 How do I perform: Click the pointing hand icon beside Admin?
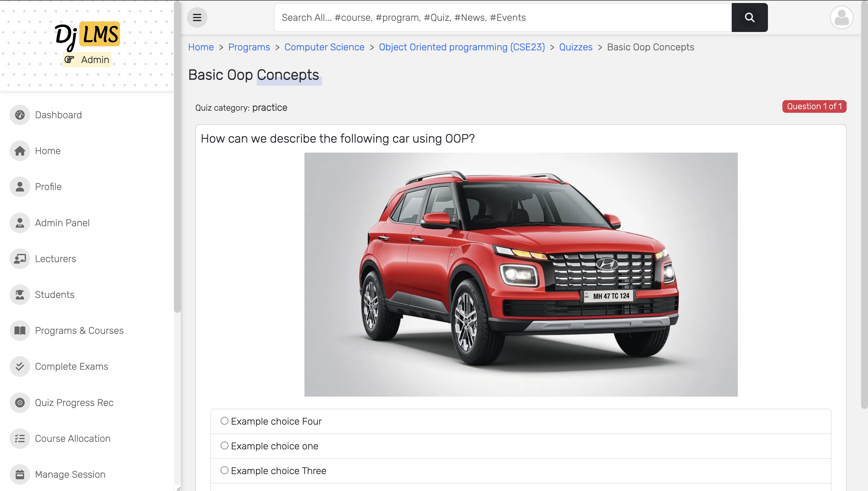pyautogui.click(x=69, y=60)
